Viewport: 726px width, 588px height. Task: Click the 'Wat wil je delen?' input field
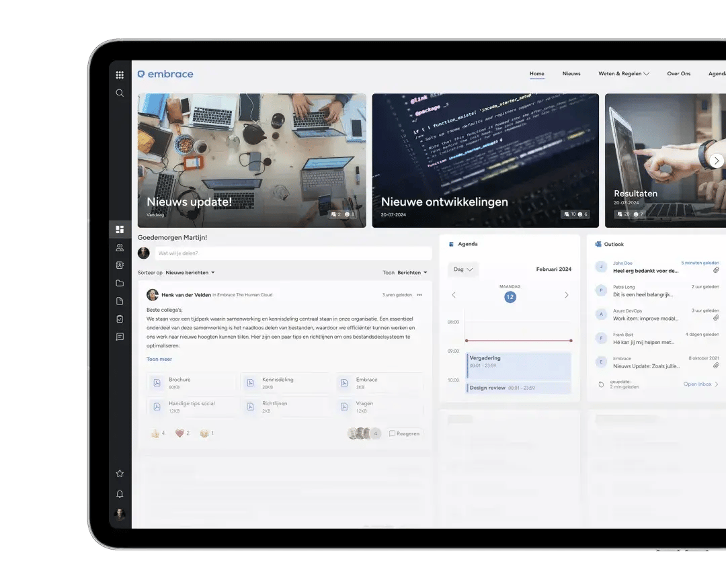coord(292,253)
